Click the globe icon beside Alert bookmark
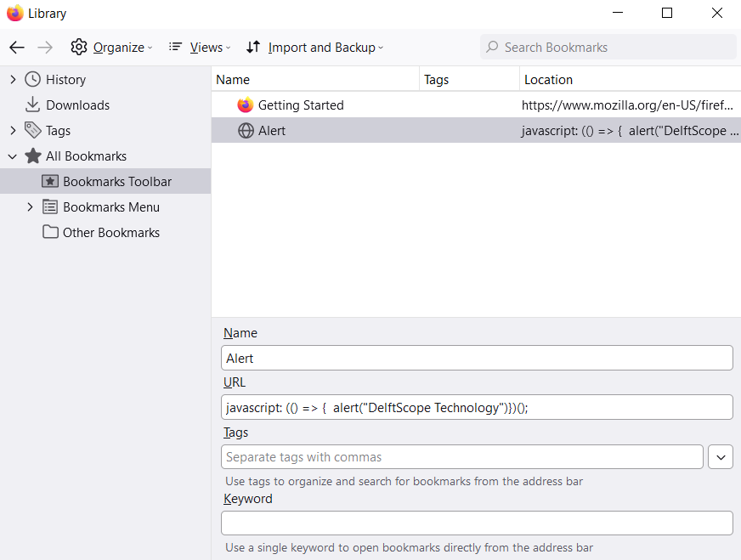Viewport: 741px width, 560px height. pos(246,131)
